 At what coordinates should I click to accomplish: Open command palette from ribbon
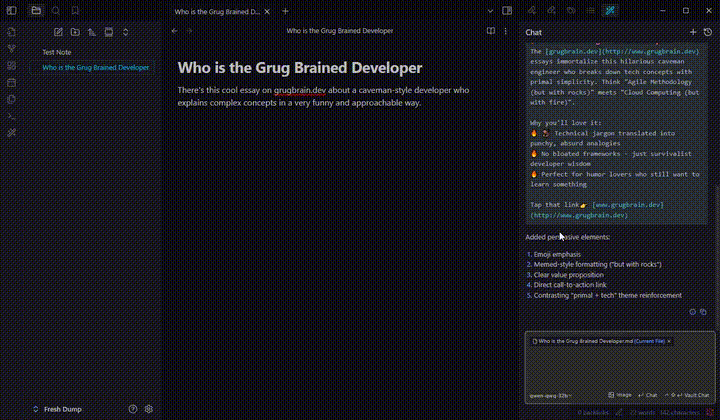[x=11, y=116]
